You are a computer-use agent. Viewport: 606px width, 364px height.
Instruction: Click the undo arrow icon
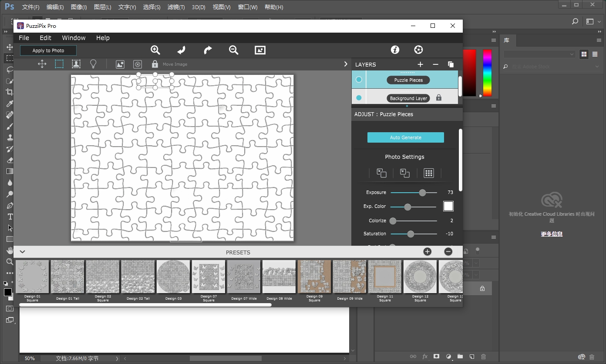(181, 50)
